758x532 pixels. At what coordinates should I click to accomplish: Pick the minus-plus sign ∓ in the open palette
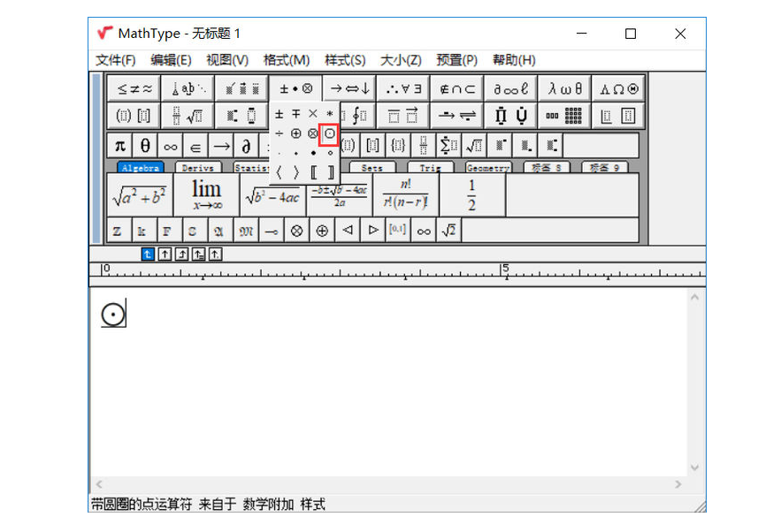(x=295, y=114)
